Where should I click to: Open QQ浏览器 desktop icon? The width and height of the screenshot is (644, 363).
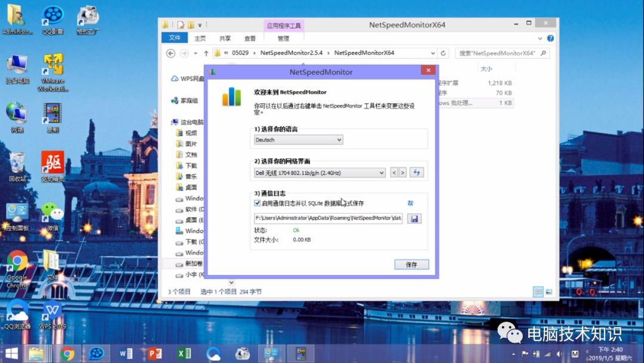point(17,315)
